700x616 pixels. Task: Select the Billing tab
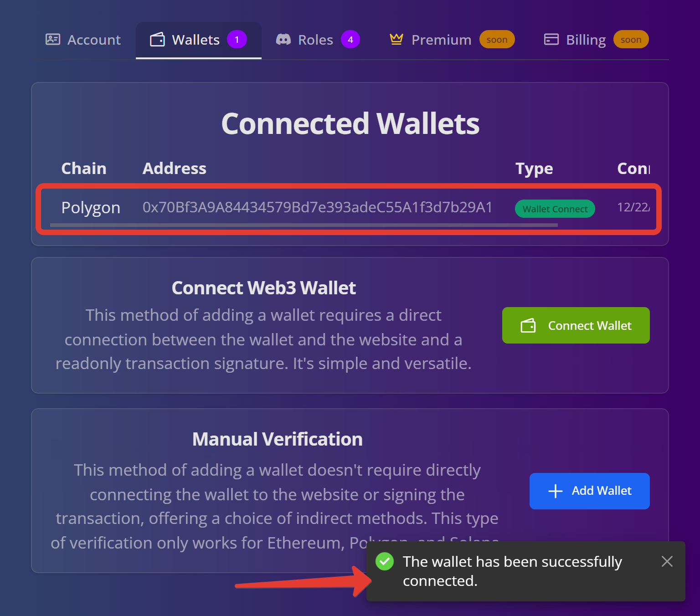[x=586, y=40]
